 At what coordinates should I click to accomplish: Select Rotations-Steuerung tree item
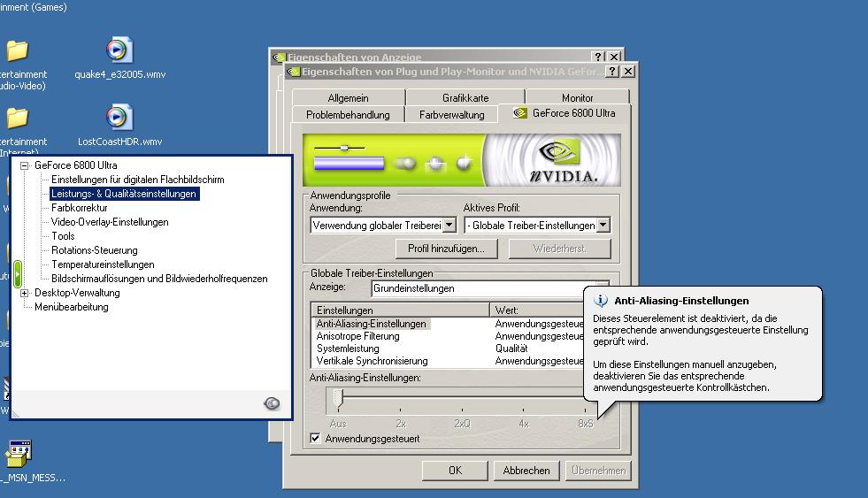click(94, 250)
